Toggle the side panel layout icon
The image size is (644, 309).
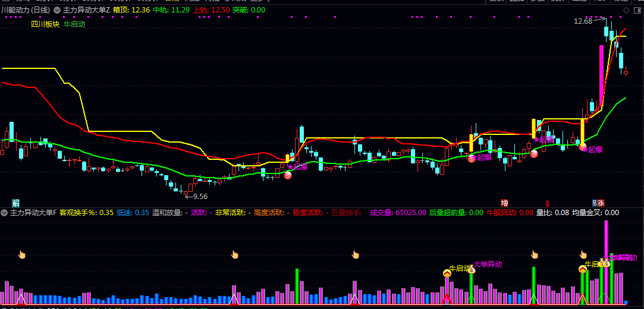coord(637,10)
